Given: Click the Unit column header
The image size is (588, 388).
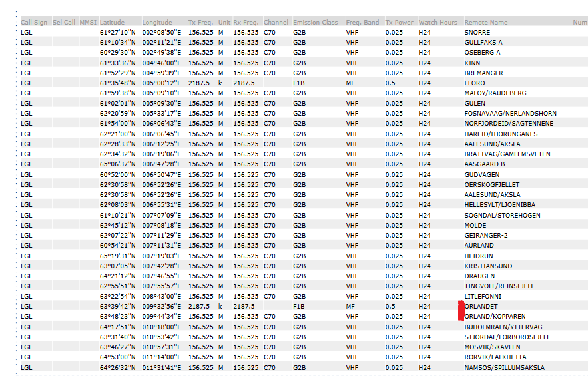Looking at the screenshot, I should (x=224, y=22).
